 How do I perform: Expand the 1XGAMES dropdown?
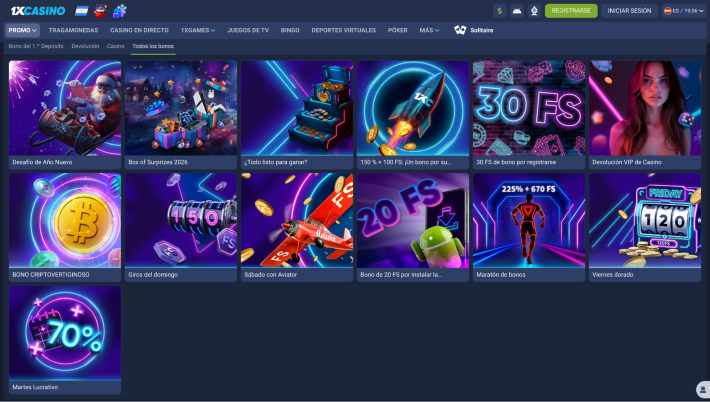click(198, 30)
